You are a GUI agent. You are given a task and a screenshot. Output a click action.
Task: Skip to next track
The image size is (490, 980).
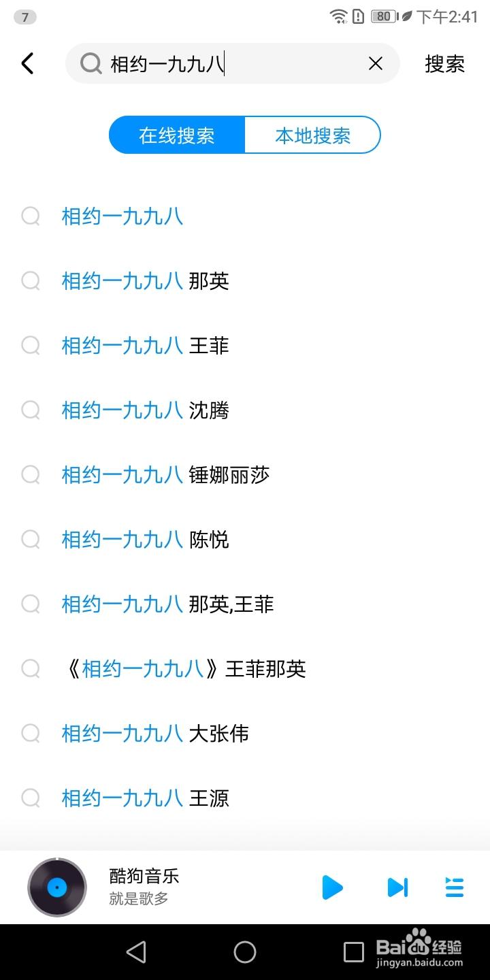397,887
